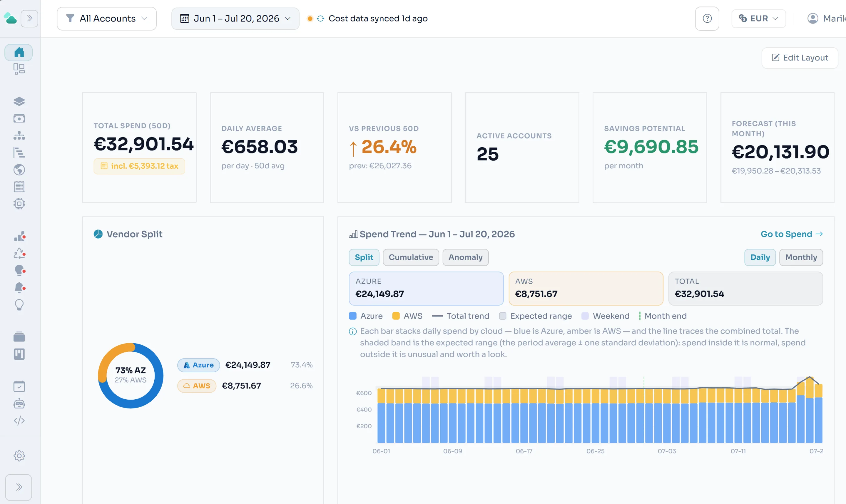Toggle Azure legend entry in Spend Trend
This screenshot has height=504, width=846.
(366, 316)
